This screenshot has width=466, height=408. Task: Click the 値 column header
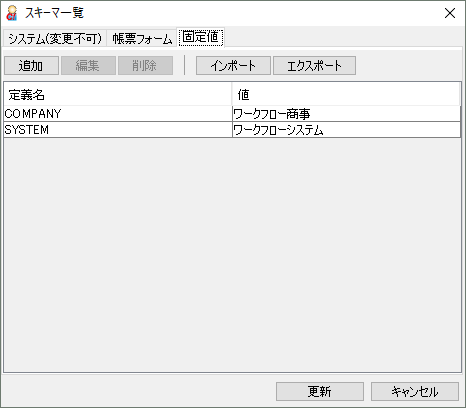tap(346, 95)
